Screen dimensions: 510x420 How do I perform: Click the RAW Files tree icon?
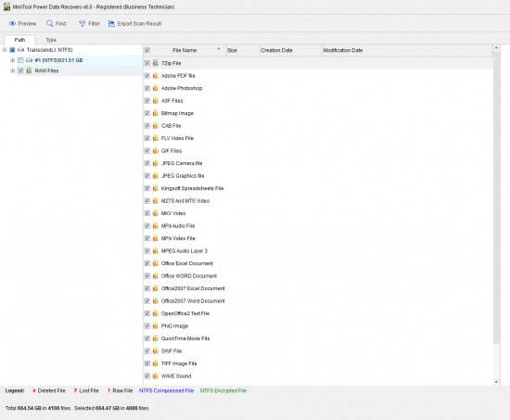[29, 70]
